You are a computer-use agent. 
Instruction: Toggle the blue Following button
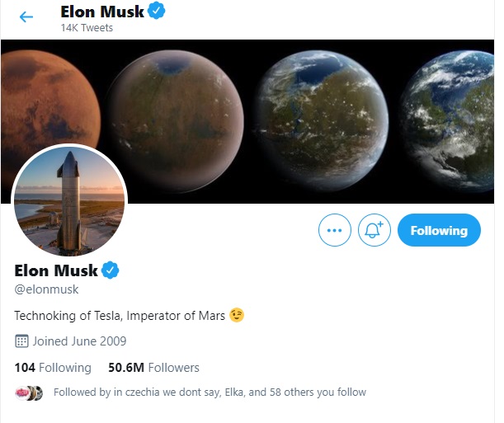coord(438,231)
